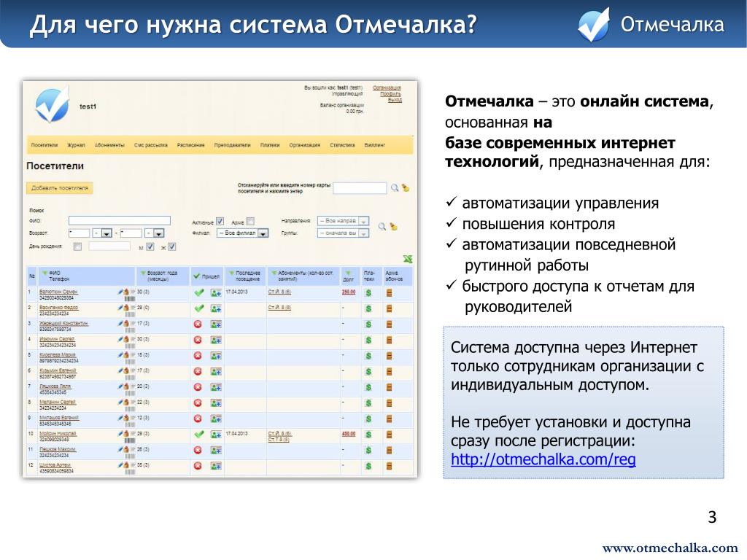Toggle the red attendance mark in row 3
This screenshot has height=560, width=747.
(198, 324)
